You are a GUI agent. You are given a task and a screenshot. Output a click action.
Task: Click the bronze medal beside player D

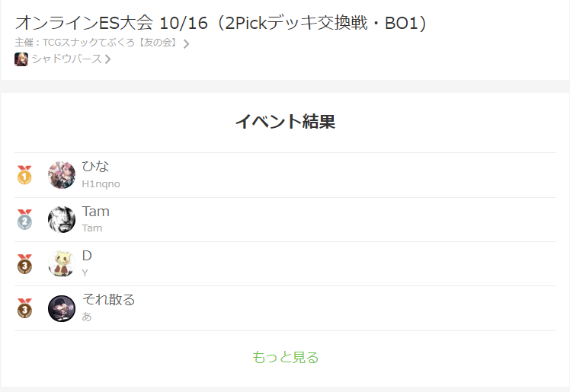click(x=24, y=264)
